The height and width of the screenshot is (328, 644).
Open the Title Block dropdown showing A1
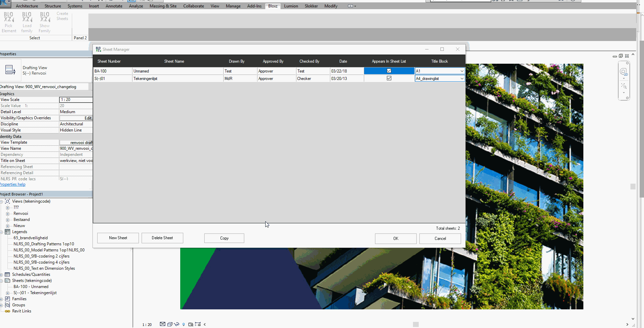(x=462, y=71)
